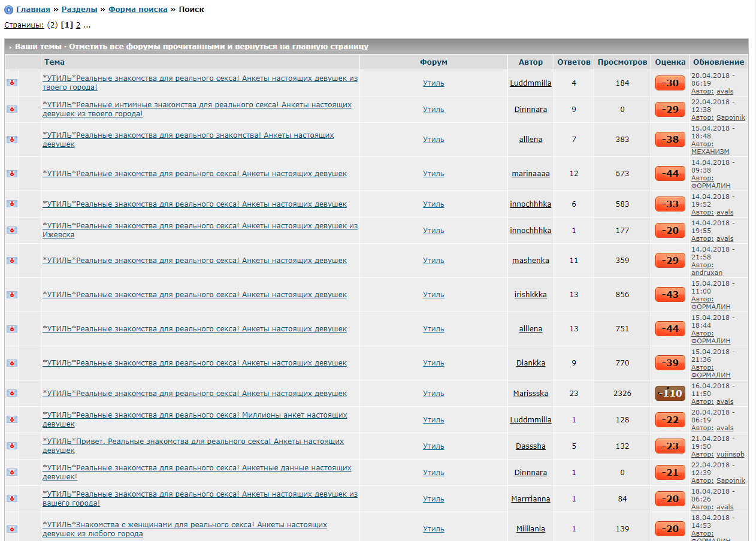Click the topic icon in the Luddmmilla 184-views row
The width and height of the screenshot is (756, 541).
[x=12, y=83]
